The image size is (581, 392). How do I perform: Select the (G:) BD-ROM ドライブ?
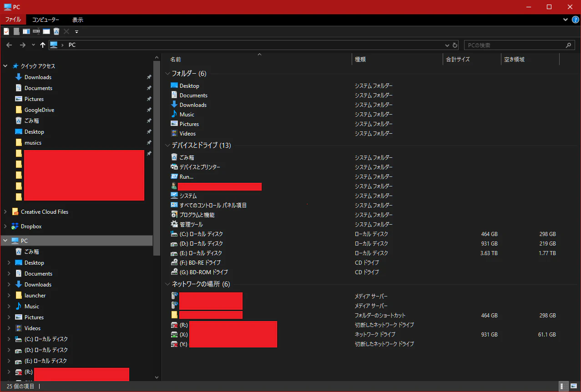pos(199,272)
